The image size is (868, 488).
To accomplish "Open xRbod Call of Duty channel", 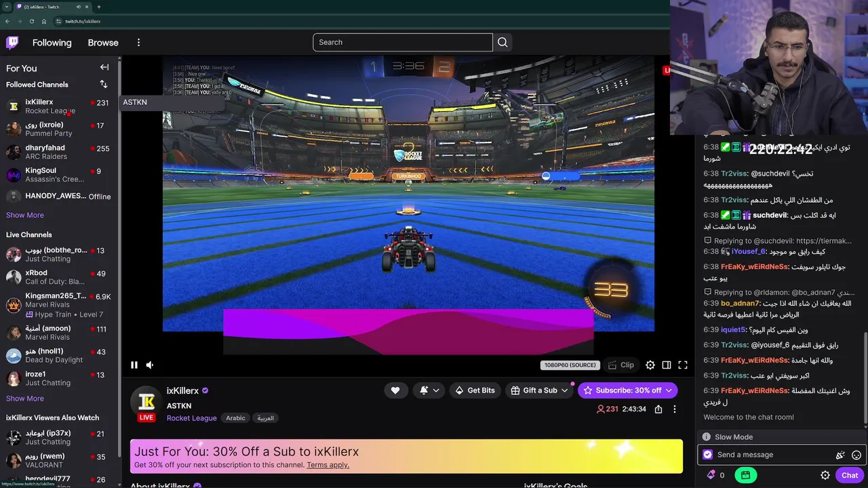I will [x=58, y=277].
